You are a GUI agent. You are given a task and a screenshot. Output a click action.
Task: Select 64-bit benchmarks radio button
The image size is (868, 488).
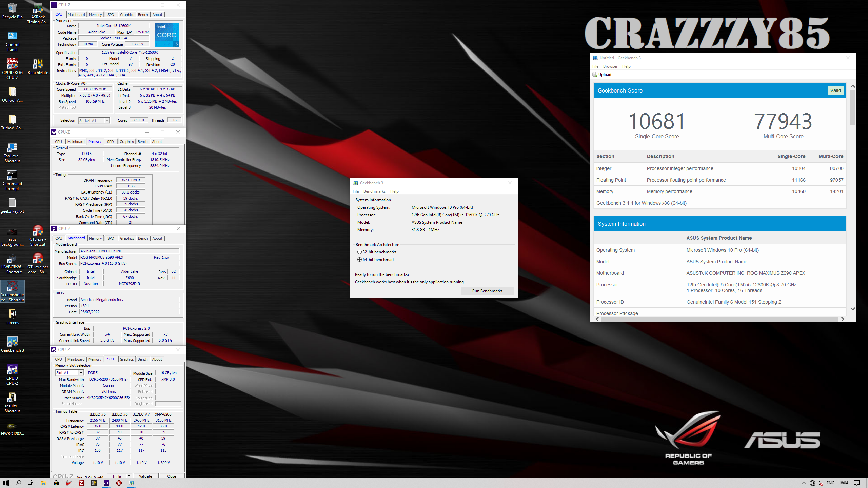(x=359, y=260)
